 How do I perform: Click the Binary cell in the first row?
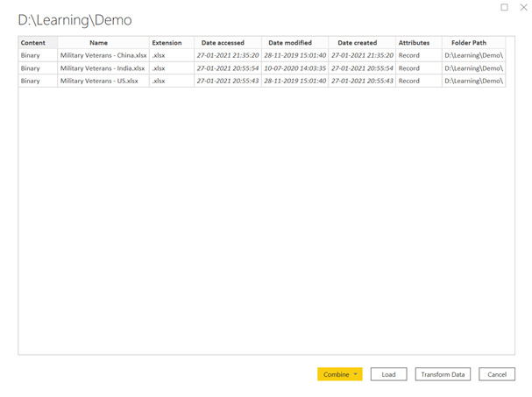(x=31, y=55)
